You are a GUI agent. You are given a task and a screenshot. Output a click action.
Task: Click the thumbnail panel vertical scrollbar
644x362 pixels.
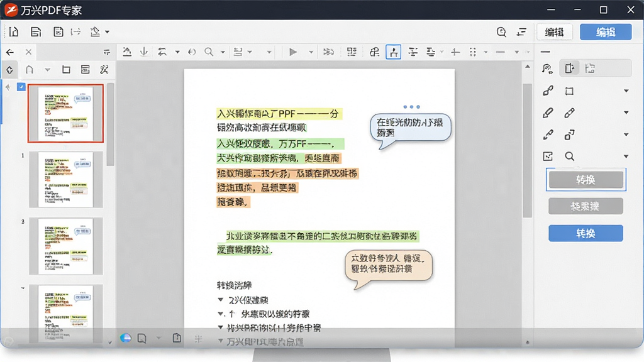pos(110,125)
